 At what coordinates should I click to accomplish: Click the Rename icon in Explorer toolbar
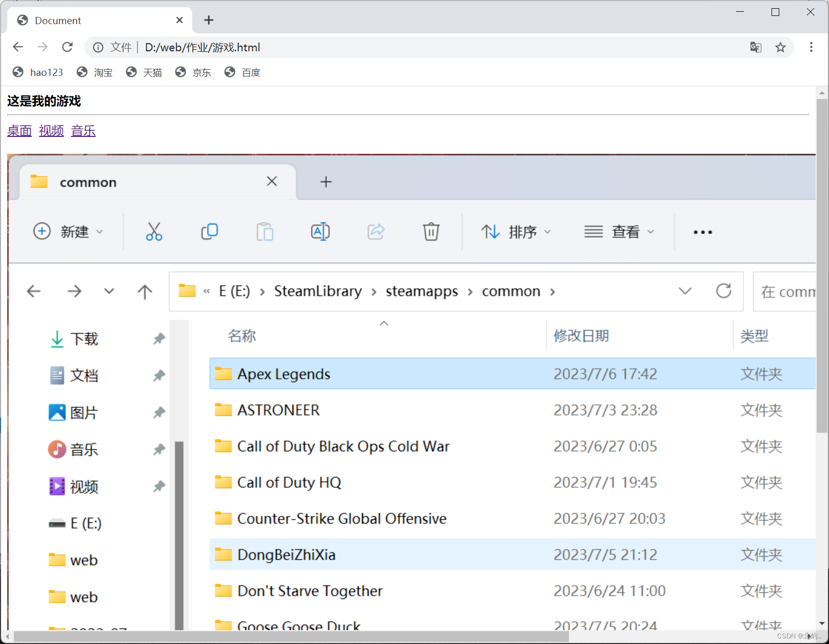[320, 232]
